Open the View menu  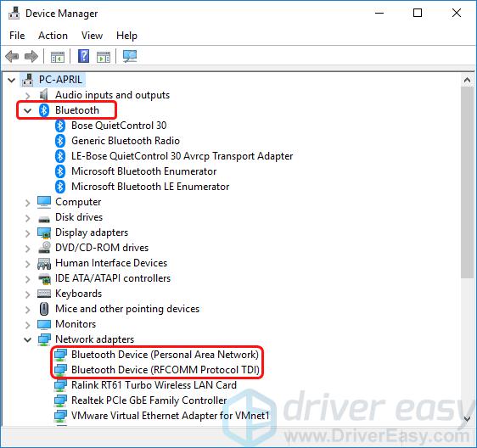(92, 36)
